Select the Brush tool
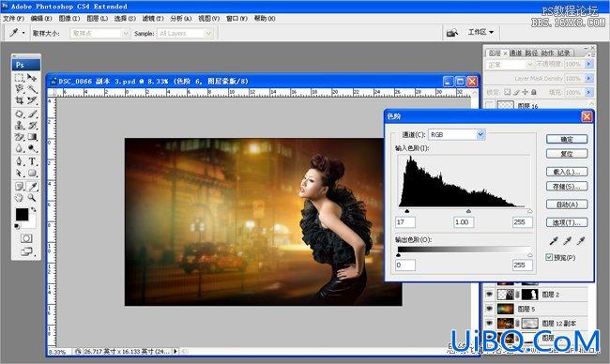 (x=32, y=114)
